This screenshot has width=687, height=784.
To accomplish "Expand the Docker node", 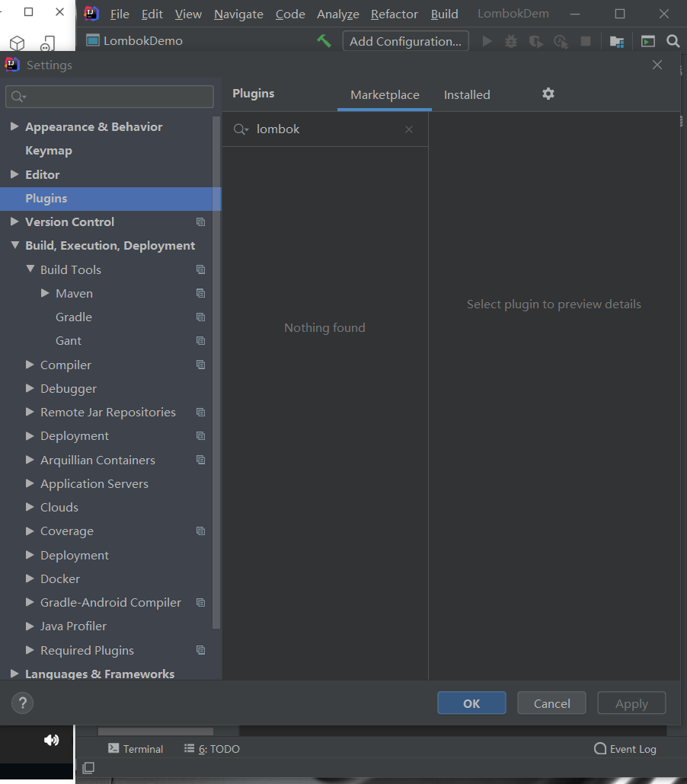I will tap(30, 578).
